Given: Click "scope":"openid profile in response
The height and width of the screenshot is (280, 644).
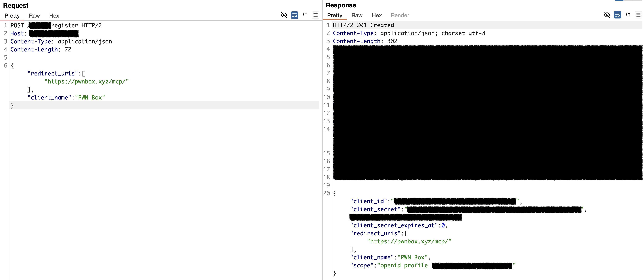Looking at the screenshot, I should tap(389, 266).
